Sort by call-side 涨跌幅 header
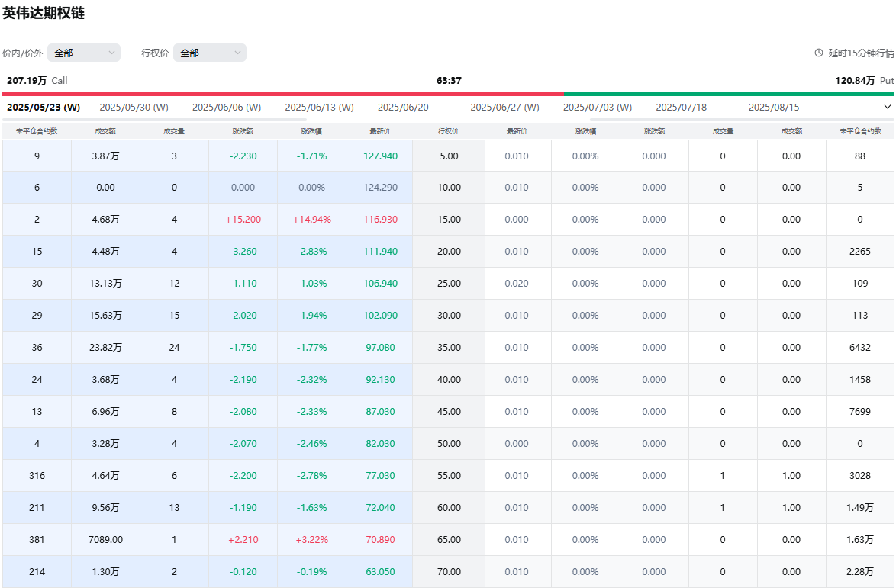The height and width of the screenshot is (588, 896). point(311,131)
